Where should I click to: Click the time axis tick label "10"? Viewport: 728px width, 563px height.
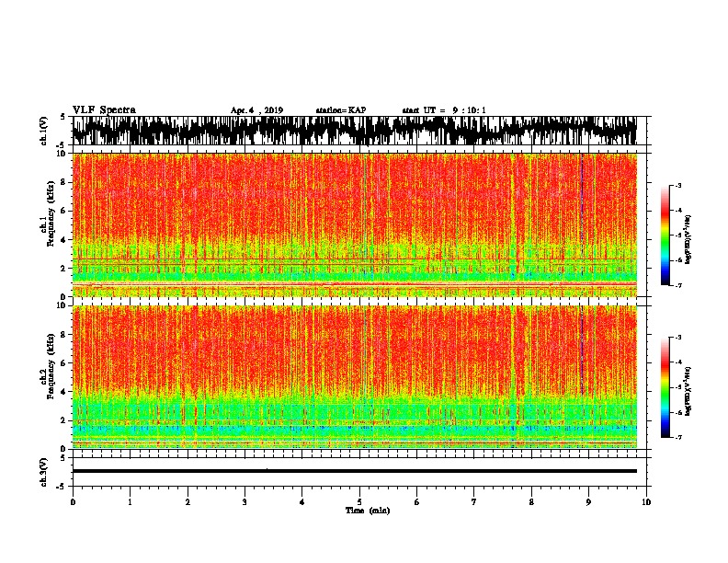coord(646,502)
